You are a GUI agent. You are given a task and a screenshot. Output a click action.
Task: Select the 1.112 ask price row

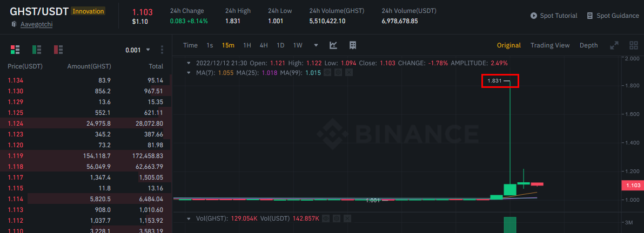tap(86, 220)
